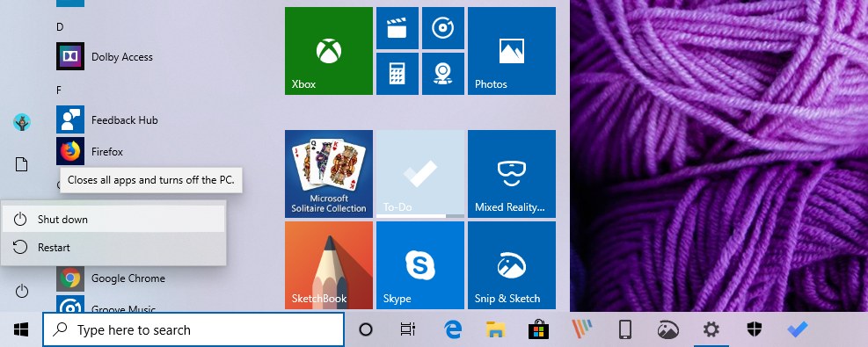Jump to letter F section header
Screen dimensions: 868x347
pos(59,90)
